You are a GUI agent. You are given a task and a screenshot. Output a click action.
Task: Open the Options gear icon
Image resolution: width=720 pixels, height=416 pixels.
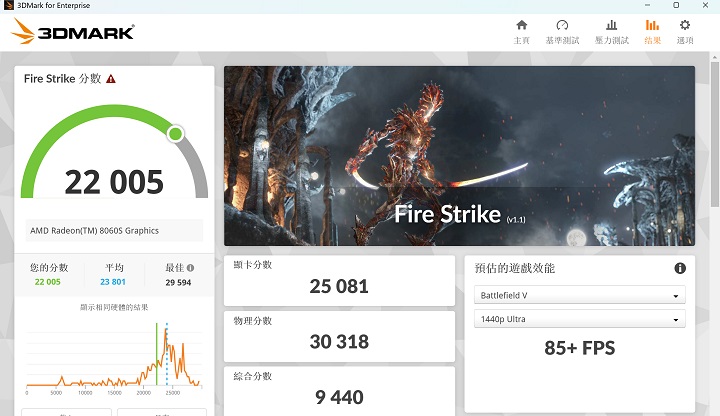tap(685, 25)
